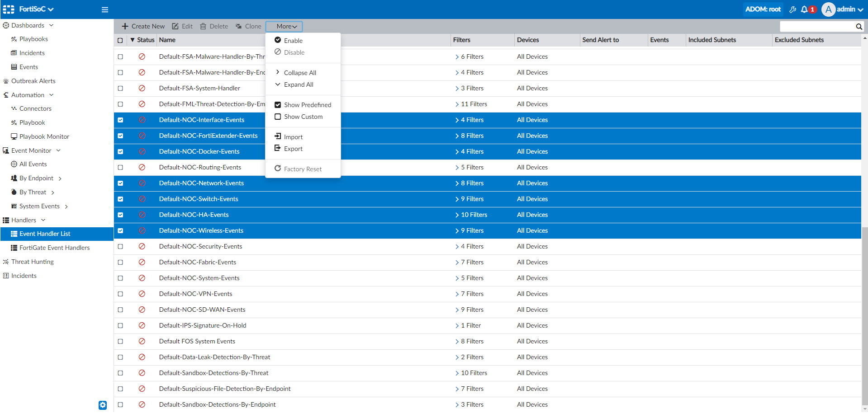Click Default-Sandbox-Detections-By-Threat handler name
Viewport: 868px width, 413px height.
tap(213, 373)
